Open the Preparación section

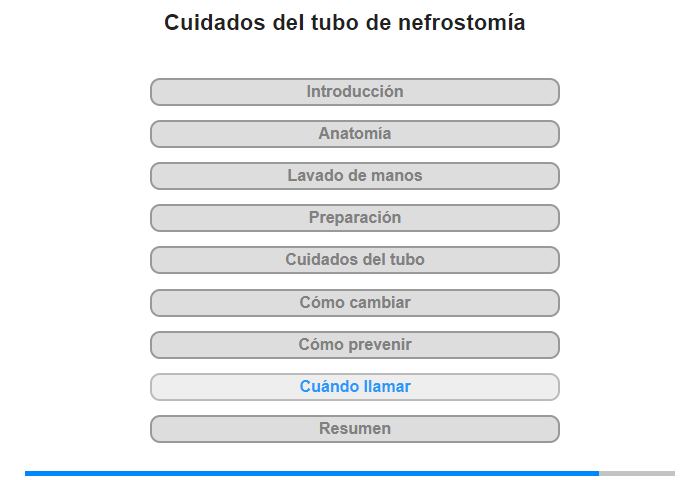tap(355, 218)
